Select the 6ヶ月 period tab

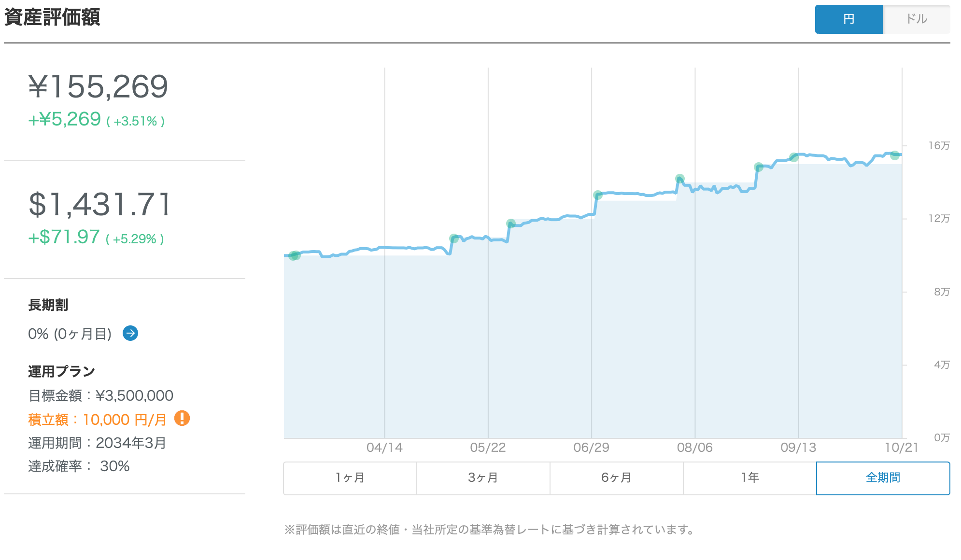[x=617, y=478]
